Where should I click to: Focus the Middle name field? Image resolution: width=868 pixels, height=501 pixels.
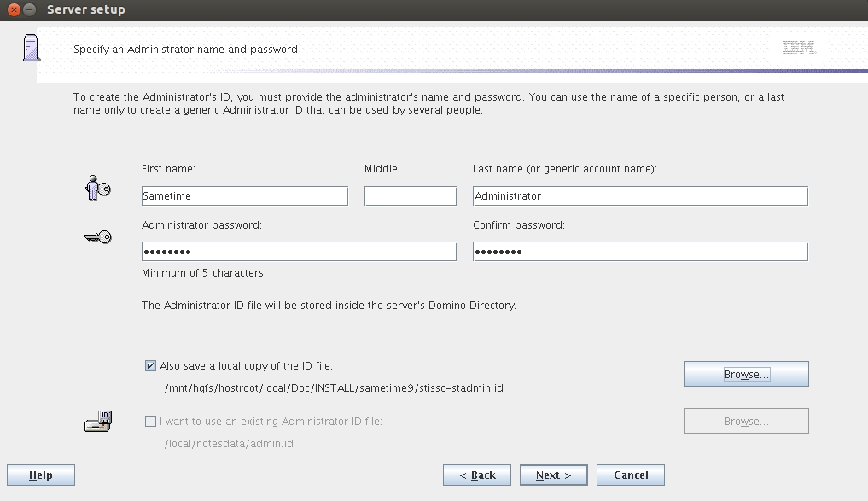[x=410, y=195]
